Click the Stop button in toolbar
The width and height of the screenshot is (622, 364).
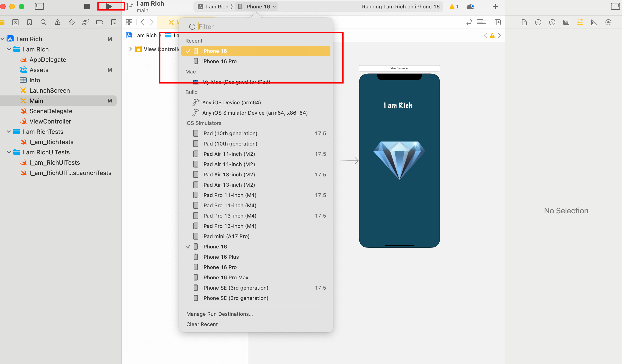pyautogui.click(x=85, y=7)
